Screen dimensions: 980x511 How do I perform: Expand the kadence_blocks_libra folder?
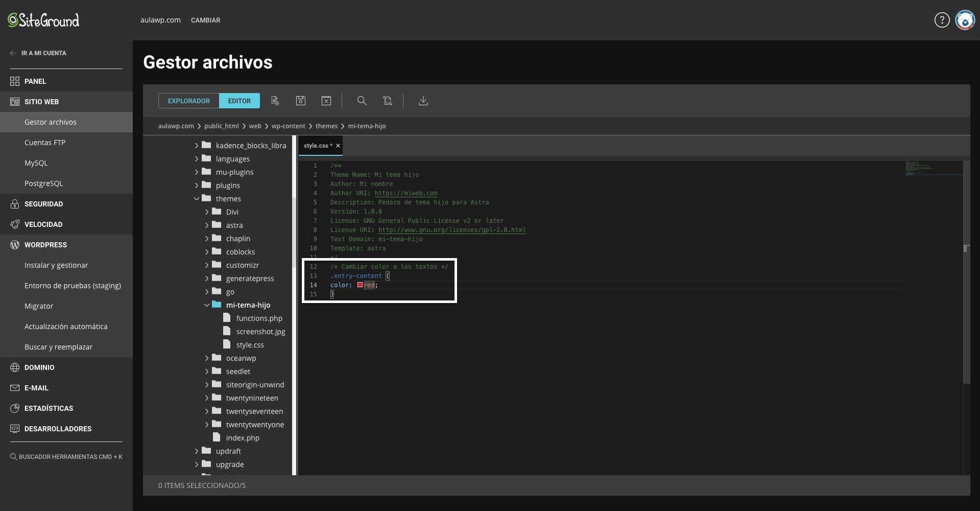[197, 146]
